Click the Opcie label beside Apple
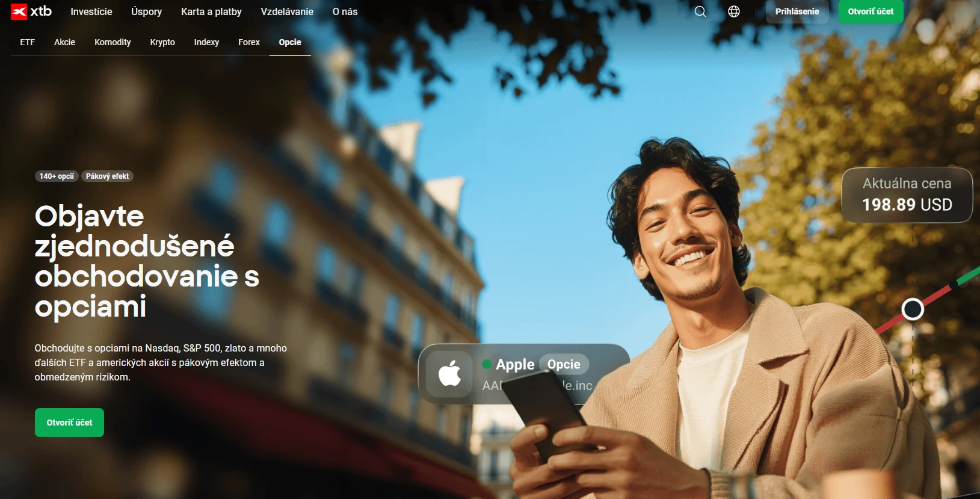This screenshot has height=499, width=980. coord(564,364)
